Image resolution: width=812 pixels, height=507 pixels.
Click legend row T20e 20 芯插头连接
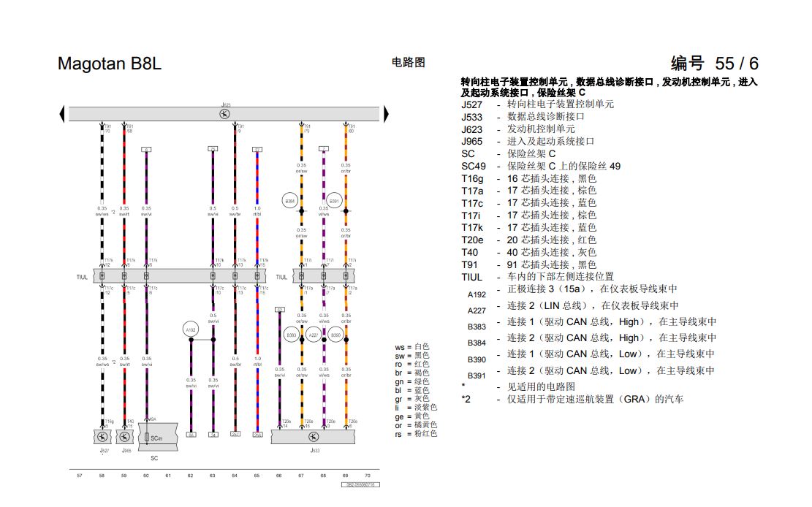[x=528, y=240]
